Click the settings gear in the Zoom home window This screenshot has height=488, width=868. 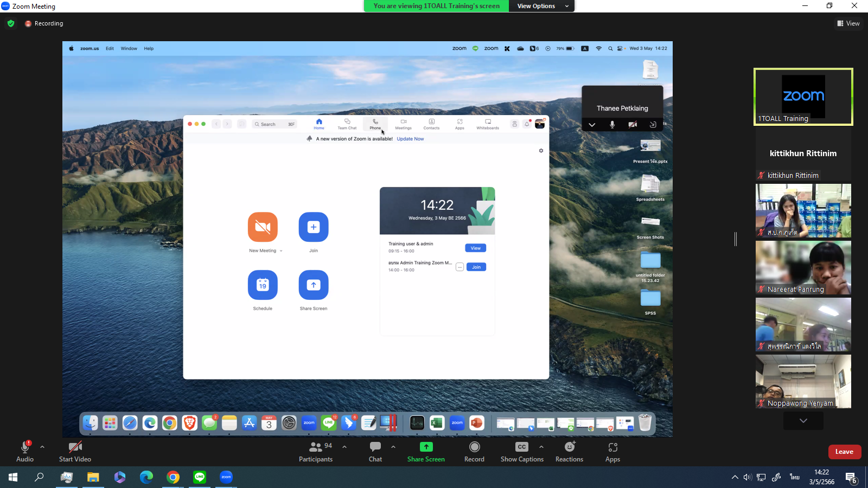541,151
